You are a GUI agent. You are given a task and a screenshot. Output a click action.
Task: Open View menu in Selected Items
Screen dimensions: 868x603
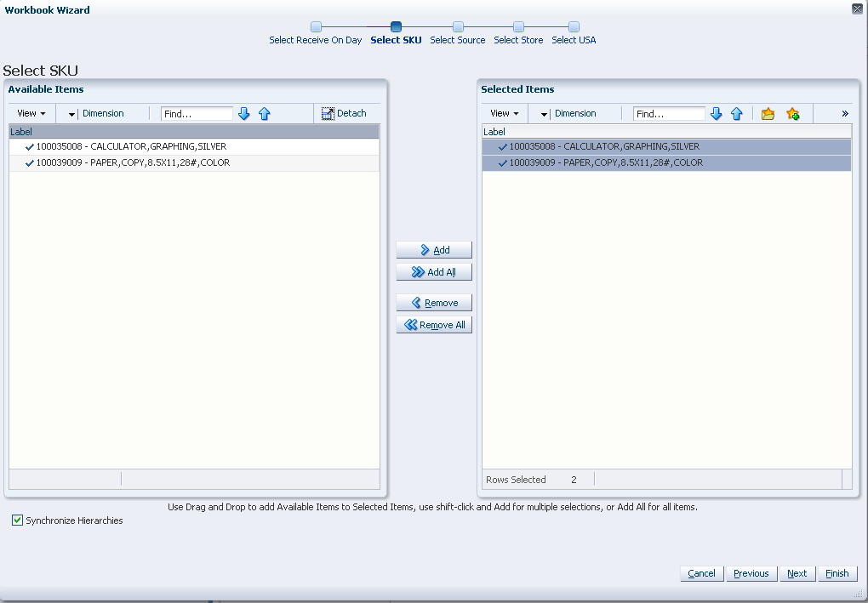click(505, 113)
